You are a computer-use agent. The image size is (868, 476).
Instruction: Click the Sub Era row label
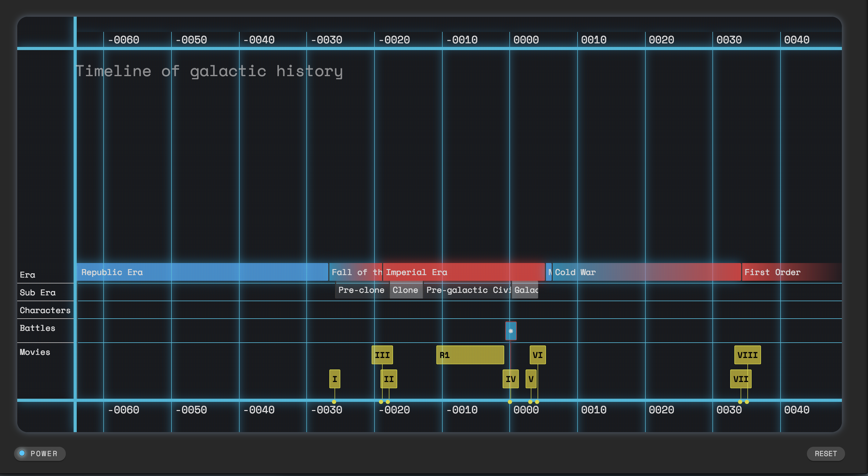point(38,292)
